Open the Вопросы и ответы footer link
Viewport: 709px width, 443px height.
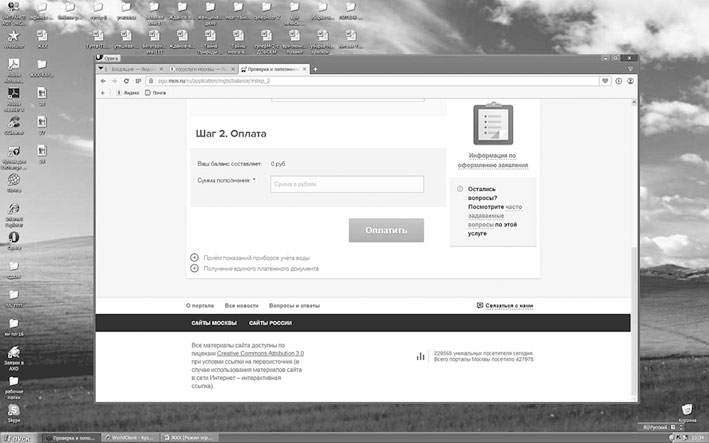tap(294, 306)
